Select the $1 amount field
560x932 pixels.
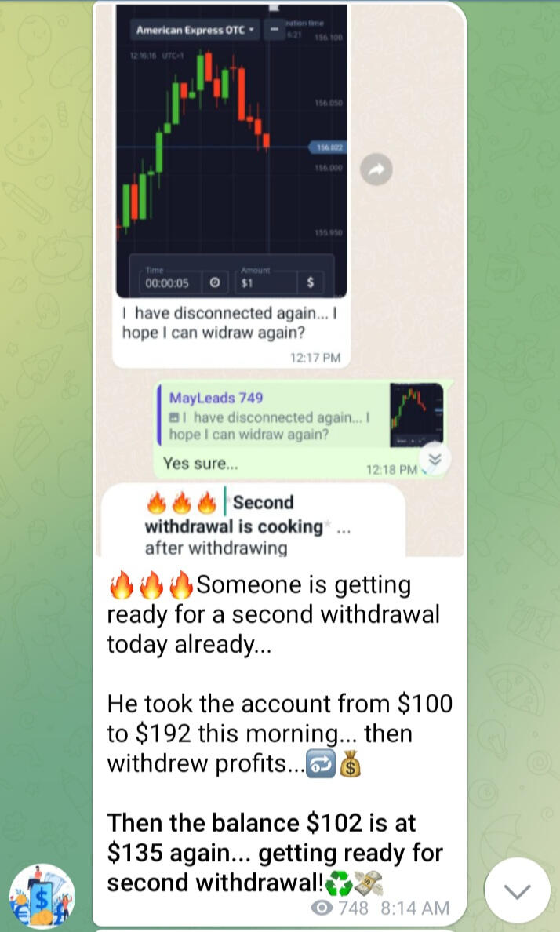[x=267, y=283]
